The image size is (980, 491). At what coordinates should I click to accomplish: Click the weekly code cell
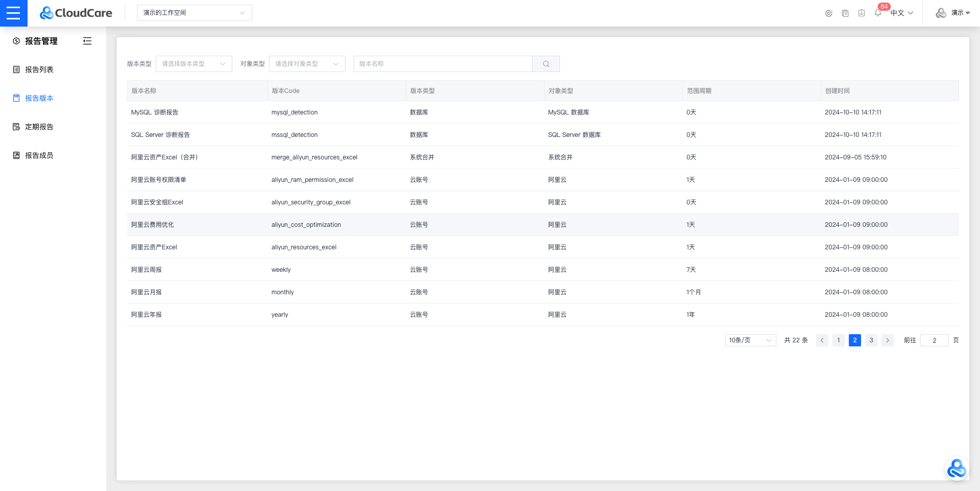tap(281, 270)
